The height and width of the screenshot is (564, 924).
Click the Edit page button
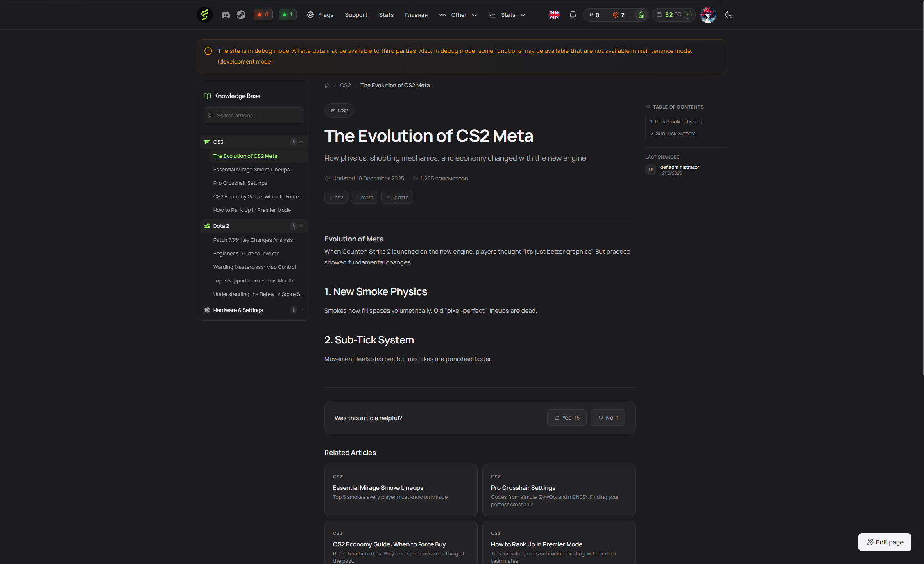[x=885, y=542]
